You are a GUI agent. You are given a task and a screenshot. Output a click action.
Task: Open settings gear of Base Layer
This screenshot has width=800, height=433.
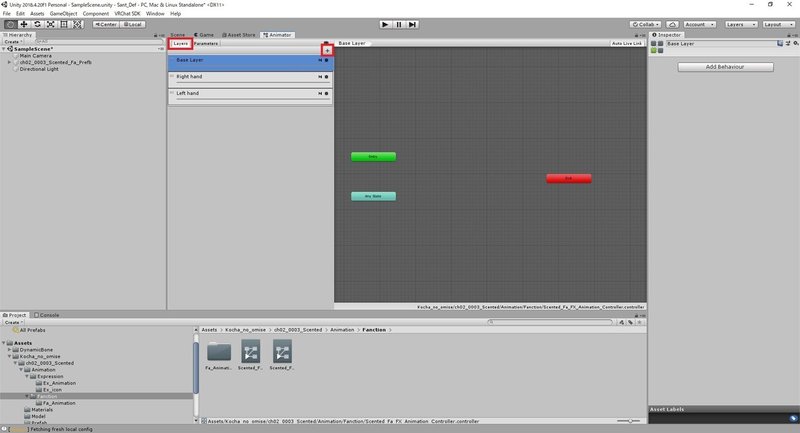(327, 60)
